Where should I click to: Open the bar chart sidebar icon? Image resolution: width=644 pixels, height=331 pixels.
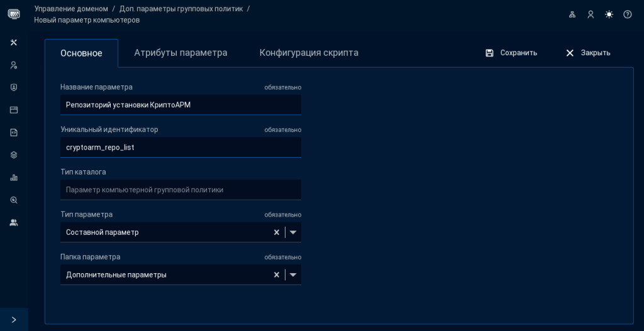click(14, 178)
